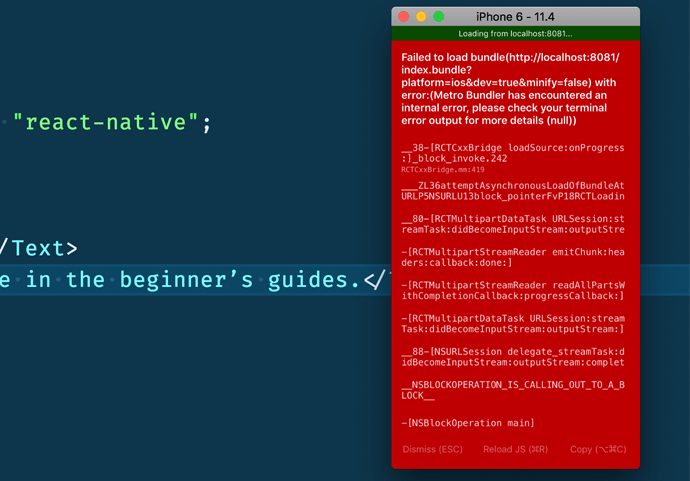The height and width of the screenshot is (481, 690).
Task: Click the word 'guides.' in the code editor
Action: pyautogui.click(x=313, y=280)
